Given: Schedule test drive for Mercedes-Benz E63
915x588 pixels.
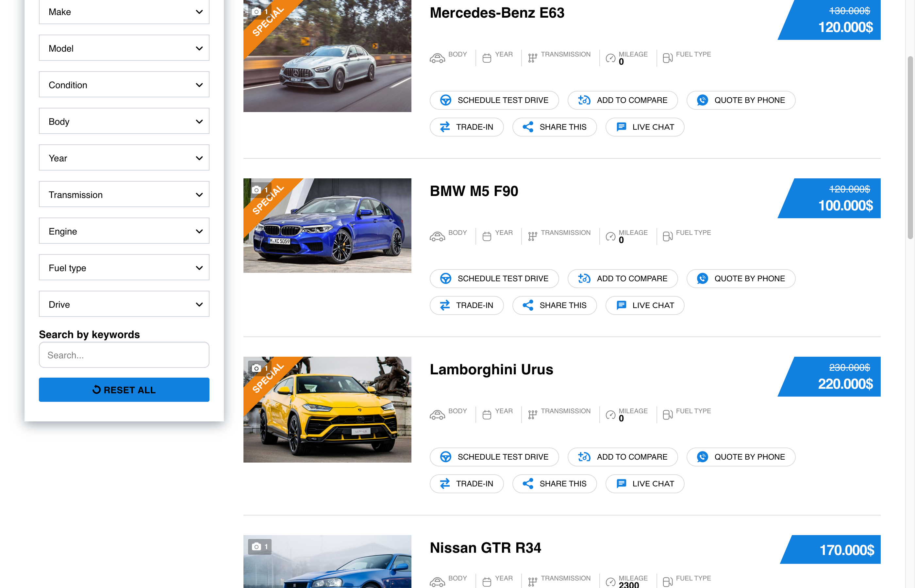Looking at the screenshot, I should coord(494,100).
